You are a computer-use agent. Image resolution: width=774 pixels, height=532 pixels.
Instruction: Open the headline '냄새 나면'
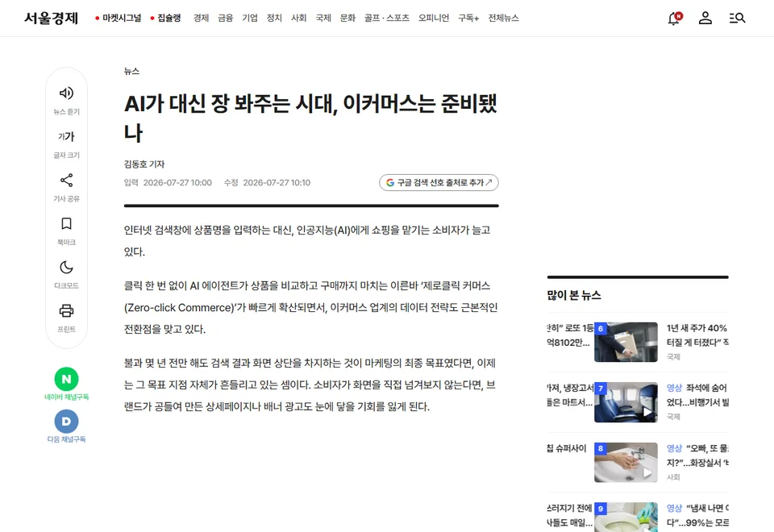pyautogui.click(x=697, y=515)
